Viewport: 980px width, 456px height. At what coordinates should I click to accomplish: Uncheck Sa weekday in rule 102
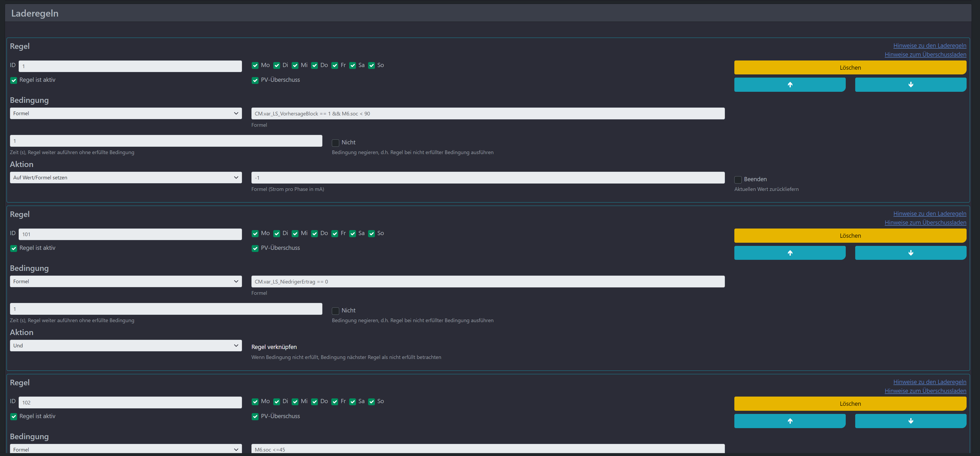[353, 402]
